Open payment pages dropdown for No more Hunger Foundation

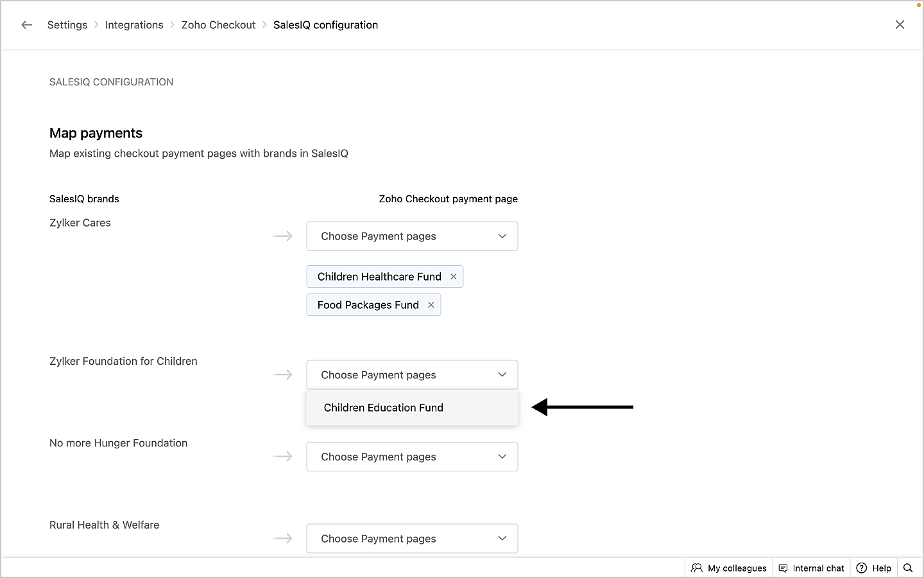(x=412, y=457)
